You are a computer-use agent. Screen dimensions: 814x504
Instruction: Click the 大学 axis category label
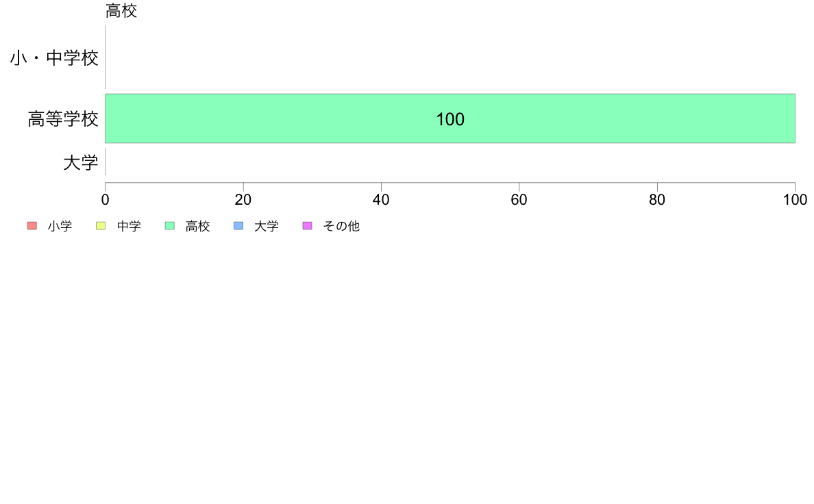coord(80,162)
